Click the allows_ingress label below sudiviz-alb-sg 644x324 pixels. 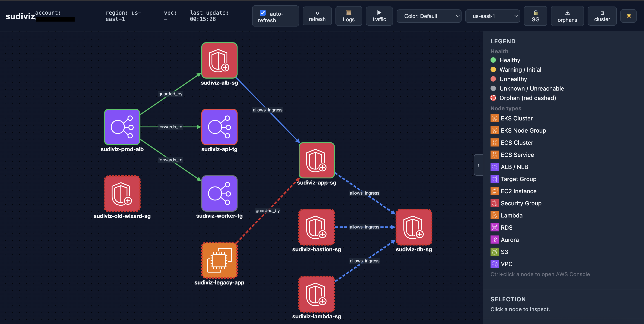pos(267,110)
